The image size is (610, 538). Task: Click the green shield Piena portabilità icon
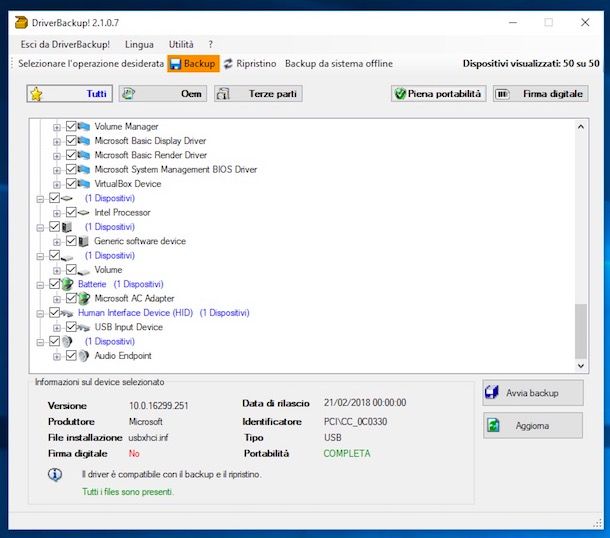400,94
